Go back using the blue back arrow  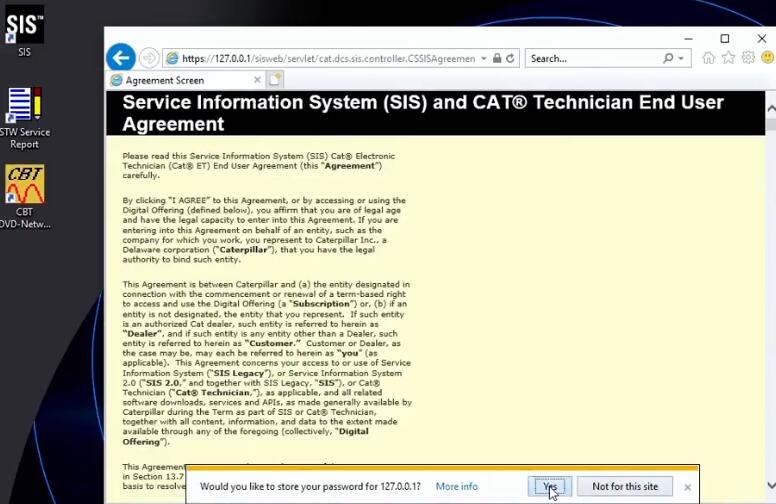[x=121, y=58]
